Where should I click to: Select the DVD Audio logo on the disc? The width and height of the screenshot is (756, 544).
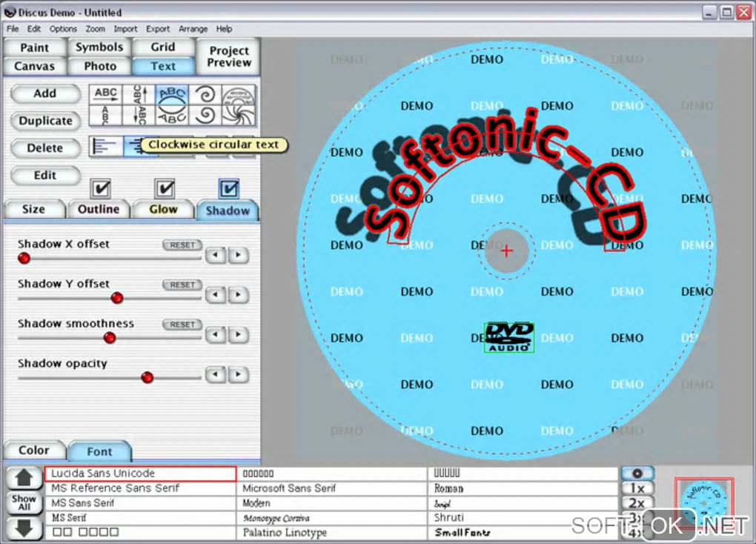point(509,337)
